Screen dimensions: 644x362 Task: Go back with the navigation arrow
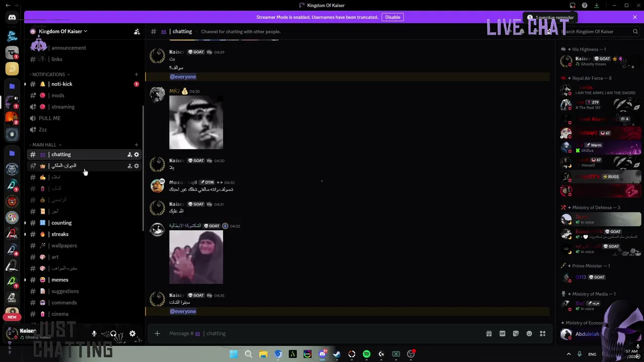pyautogui.click(x=8, y=6)
